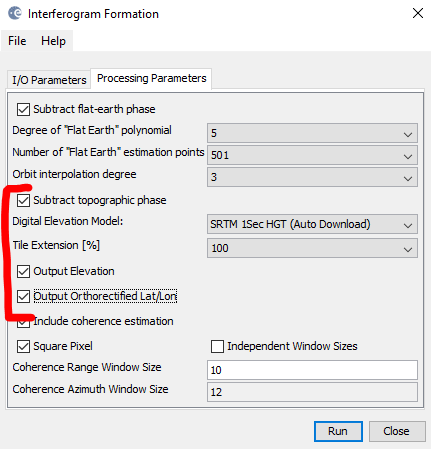Enable Independent Window Sizes checkbox
Viewport: 431px width, 449px height.
coord(217,346)
